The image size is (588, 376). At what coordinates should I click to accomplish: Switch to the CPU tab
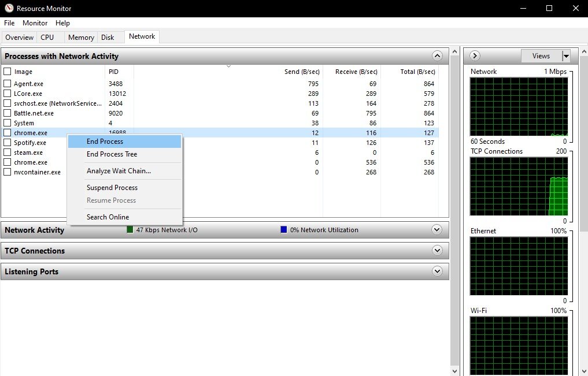[x=47, y=38]
